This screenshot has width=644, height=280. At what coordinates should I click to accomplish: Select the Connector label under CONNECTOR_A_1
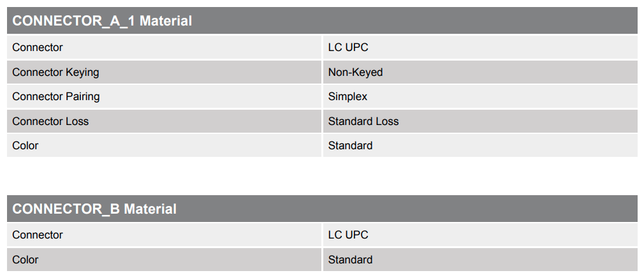(38, 47)
